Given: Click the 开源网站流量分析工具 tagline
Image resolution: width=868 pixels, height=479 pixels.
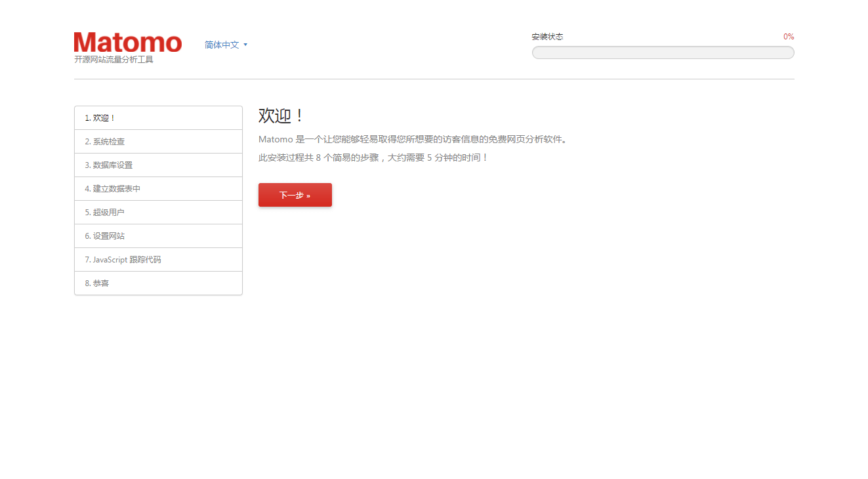Looking at the screenshot, I should (114, 60).
